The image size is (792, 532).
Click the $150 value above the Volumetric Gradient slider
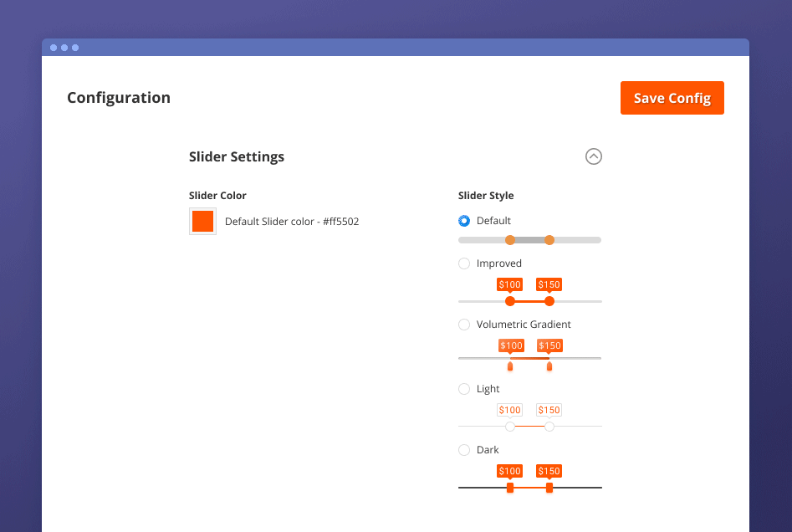coord(549,345)
